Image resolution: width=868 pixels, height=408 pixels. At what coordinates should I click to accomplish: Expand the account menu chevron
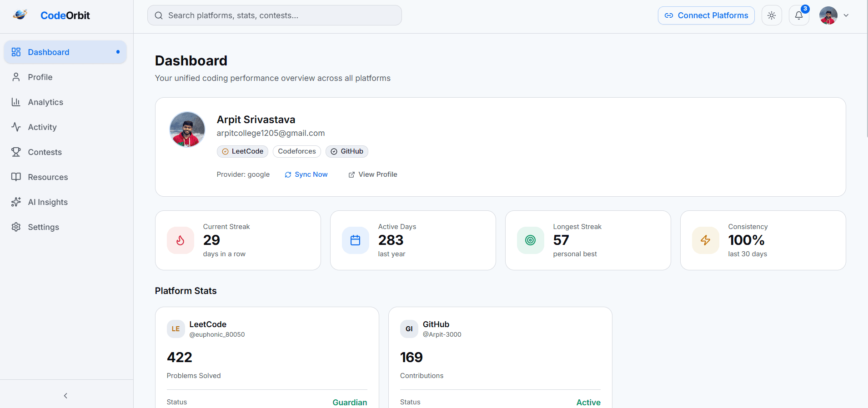pos(846,15)
